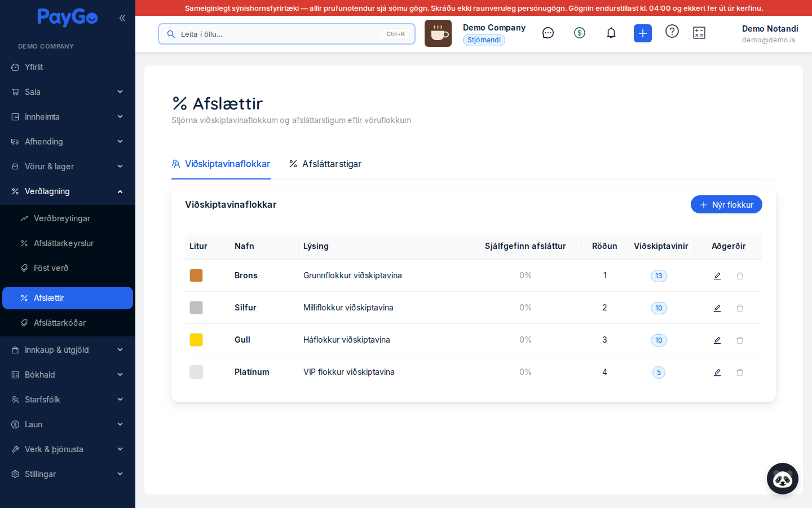Open Verðbreytingar in the sidebar

tap(68, 218)
